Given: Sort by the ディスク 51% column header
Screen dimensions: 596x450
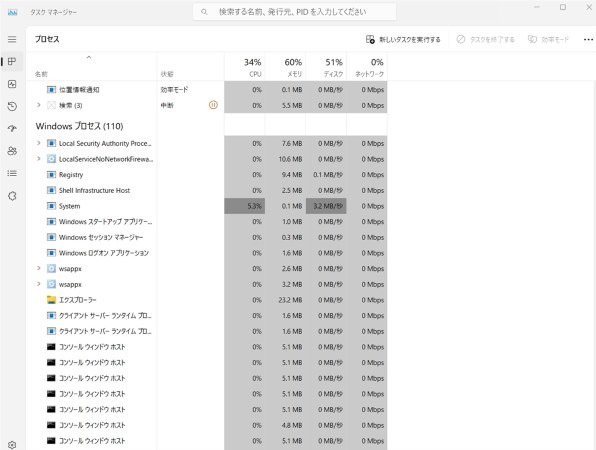Looking at the screenshot, I should point(326,67).
